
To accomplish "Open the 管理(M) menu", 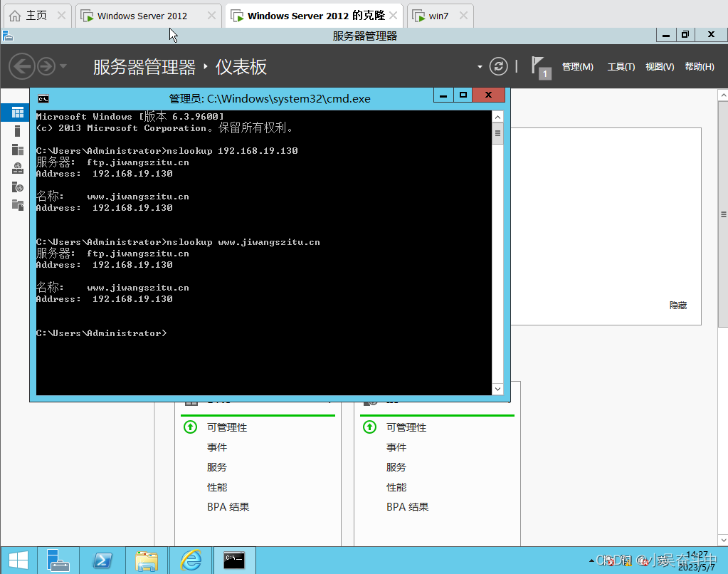I will 576,66.
